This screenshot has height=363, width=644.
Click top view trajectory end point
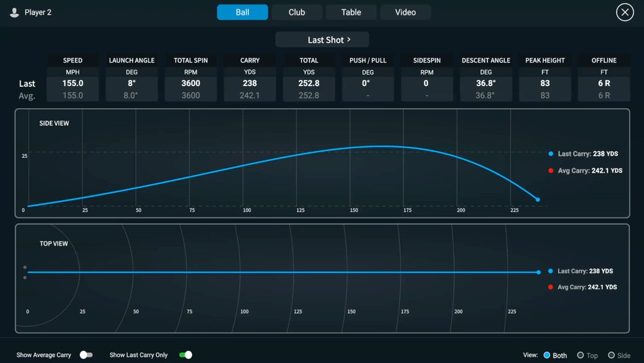click(539, 272)
